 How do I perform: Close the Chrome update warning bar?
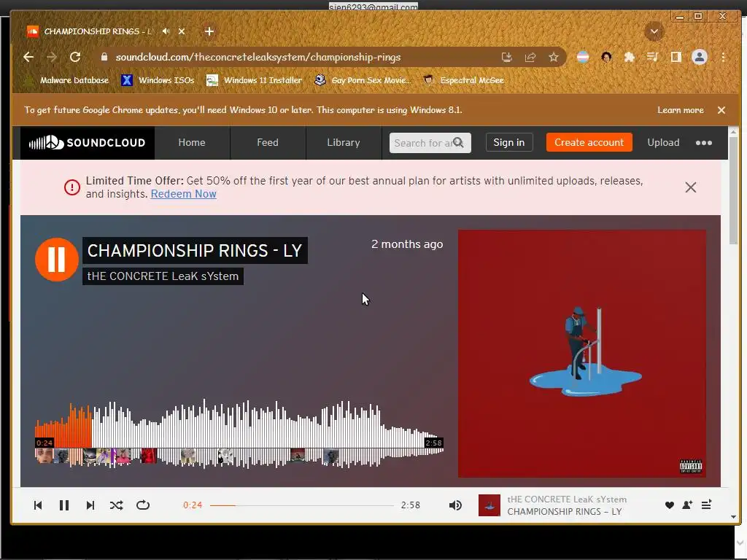pyautogui.click(x=721, y=110)
